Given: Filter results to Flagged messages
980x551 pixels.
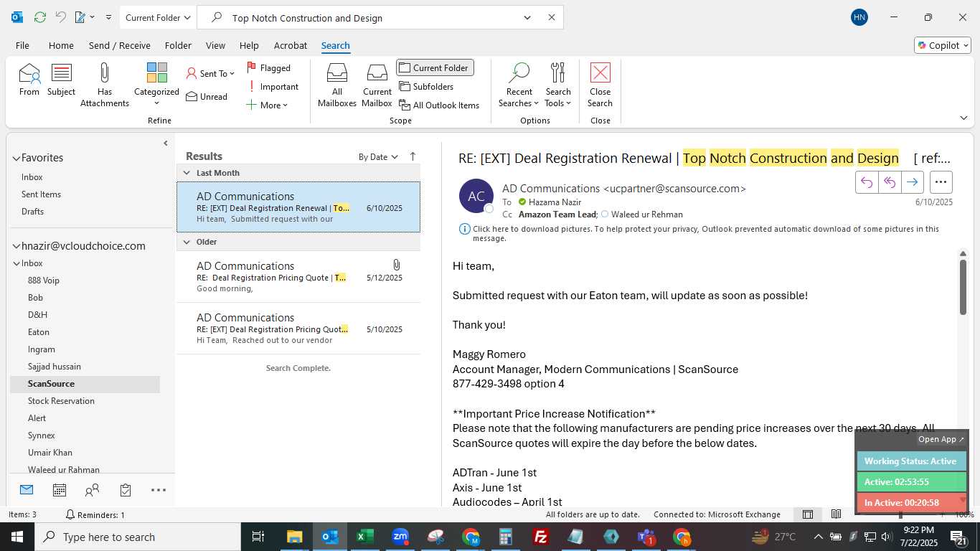Looking at the screenshot, I should click(x=269, y=67).
